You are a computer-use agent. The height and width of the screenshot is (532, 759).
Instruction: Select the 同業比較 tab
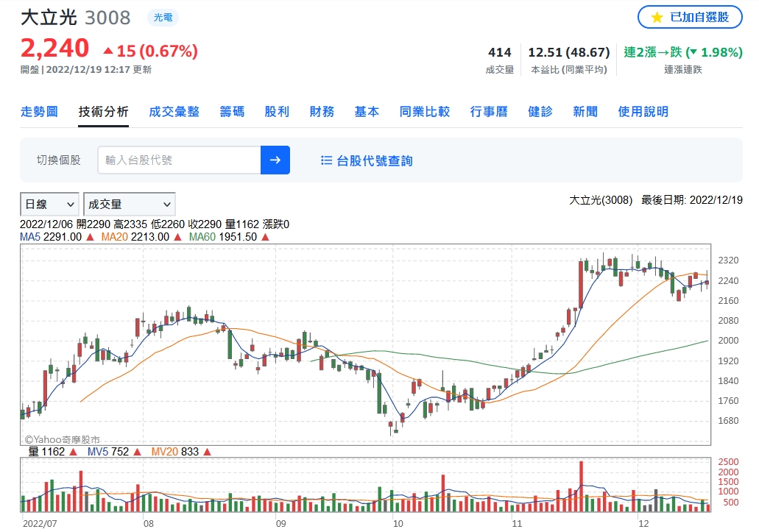425,112
